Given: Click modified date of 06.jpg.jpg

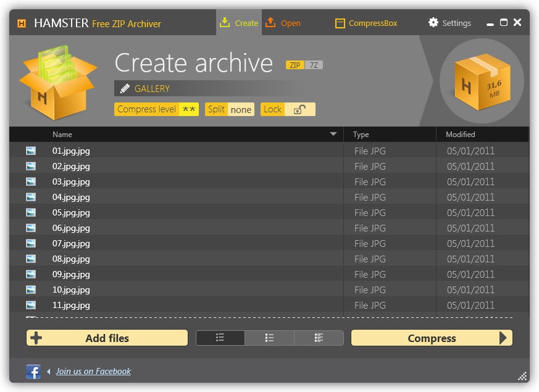Looking at the screenshot, I should coord(470,228).
